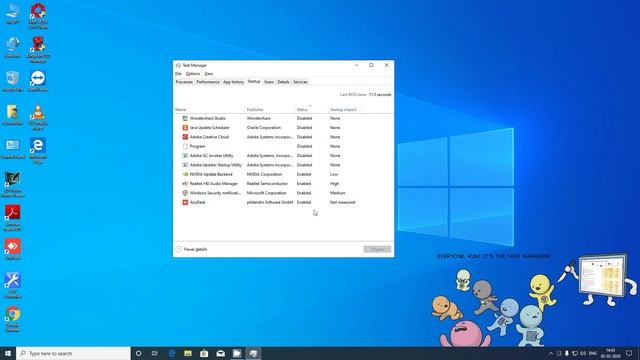The height and width of the screenshot is (360, 640).
Task: Open the Windows Start menu
Action: (x=8, y=353)
